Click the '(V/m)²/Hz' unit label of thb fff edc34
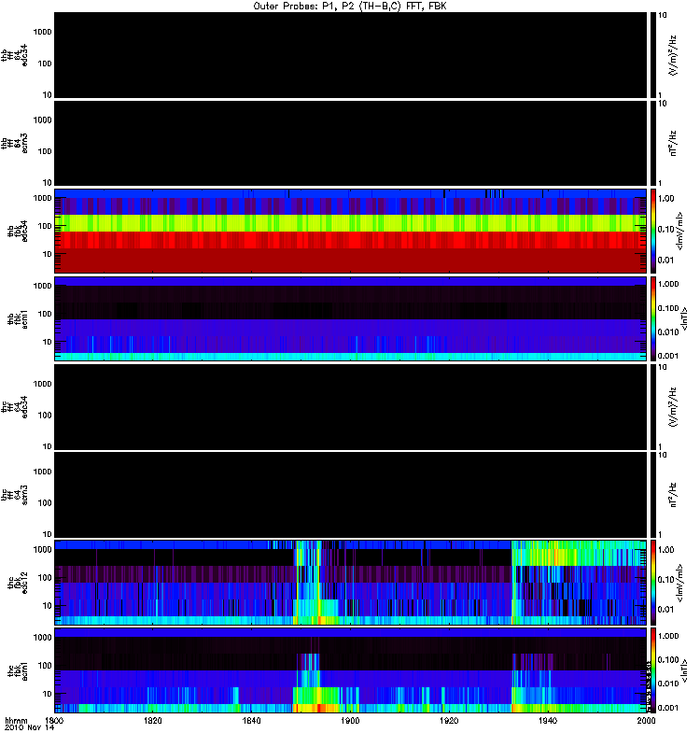 tap(673, 55)
